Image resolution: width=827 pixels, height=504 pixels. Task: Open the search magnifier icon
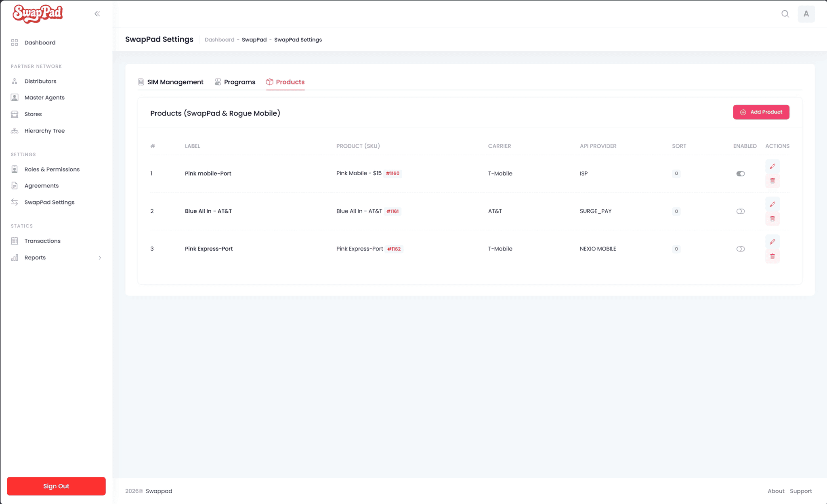785,14
